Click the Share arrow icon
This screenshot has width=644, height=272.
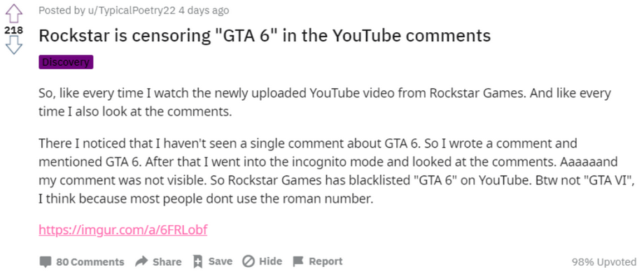pyautogui.click(x=141, y=262)
